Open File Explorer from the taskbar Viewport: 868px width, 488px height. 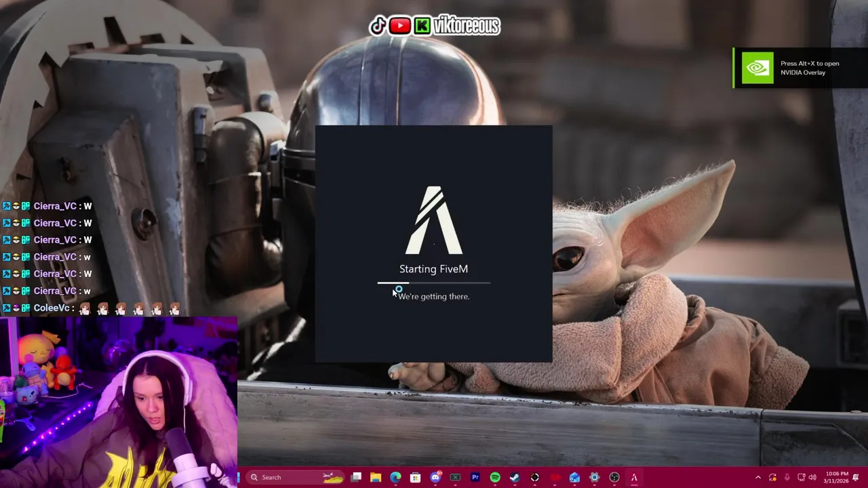click(x=376, y=477)
